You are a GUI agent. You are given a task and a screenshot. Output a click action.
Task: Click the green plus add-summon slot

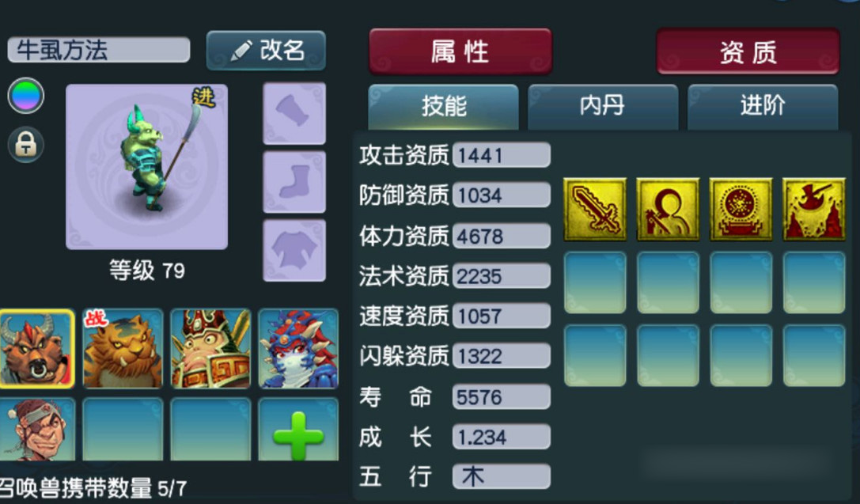point(298,430)
